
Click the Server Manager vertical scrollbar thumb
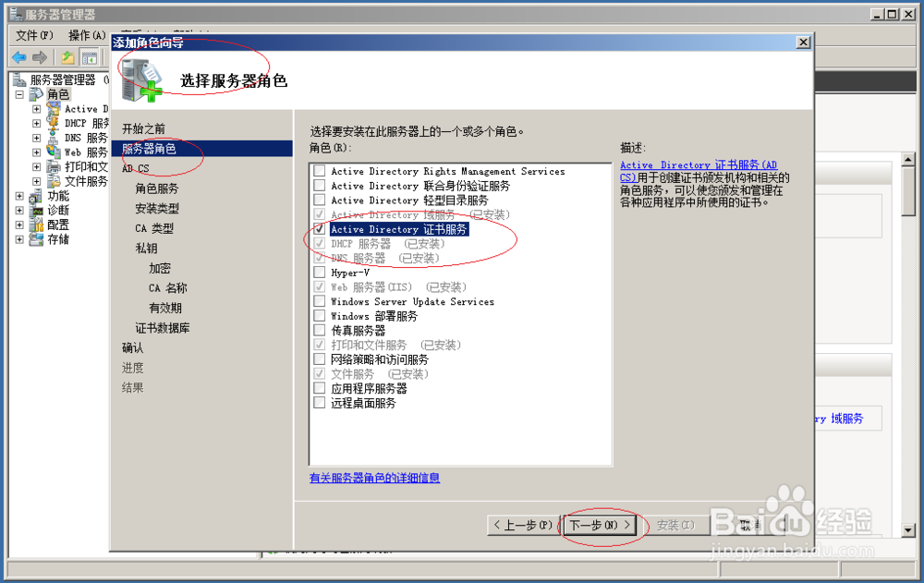[908, 191]
